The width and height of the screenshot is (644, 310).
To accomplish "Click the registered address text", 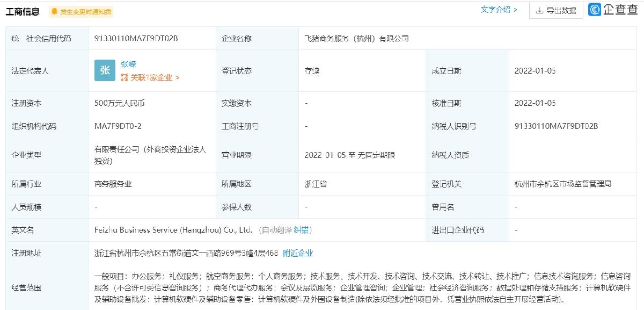I will [186, 253].
